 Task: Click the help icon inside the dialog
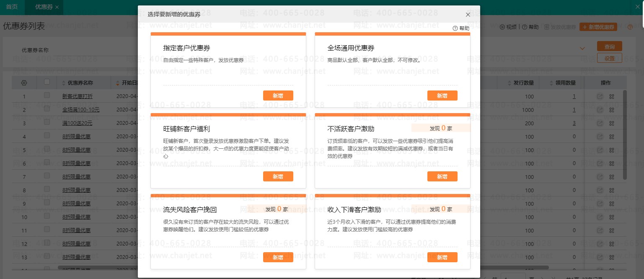click(455, 28)
